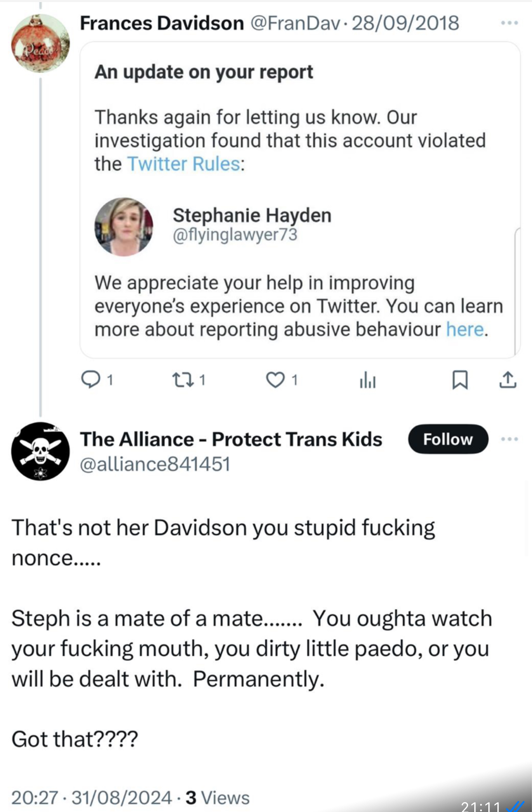Open The Alliance skull avatar
The width and height of the screenshot is (532, 812).
coord(40,451)
